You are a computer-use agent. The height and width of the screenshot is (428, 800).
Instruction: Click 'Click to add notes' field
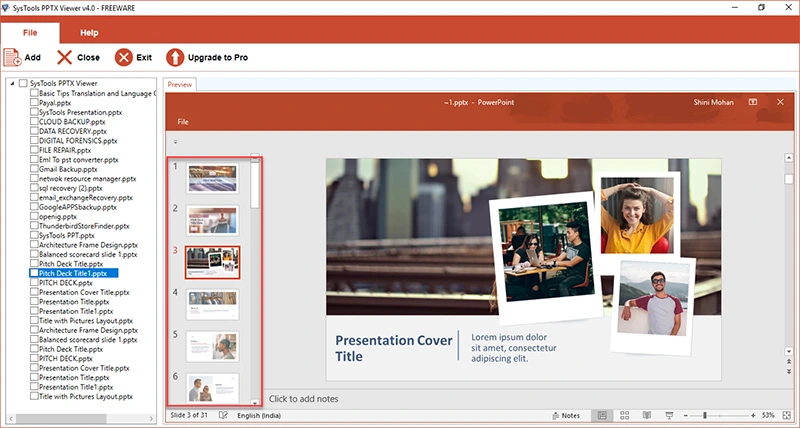click(303, 399)
